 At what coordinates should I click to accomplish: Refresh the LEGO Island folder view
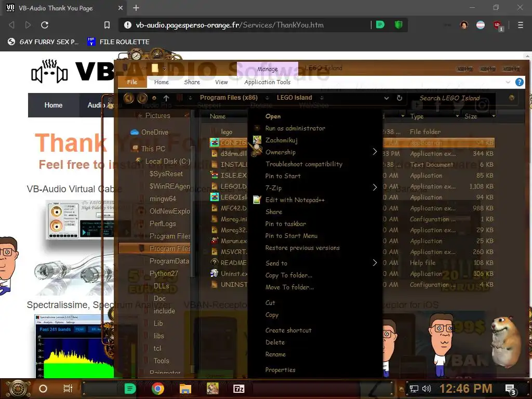400,98
